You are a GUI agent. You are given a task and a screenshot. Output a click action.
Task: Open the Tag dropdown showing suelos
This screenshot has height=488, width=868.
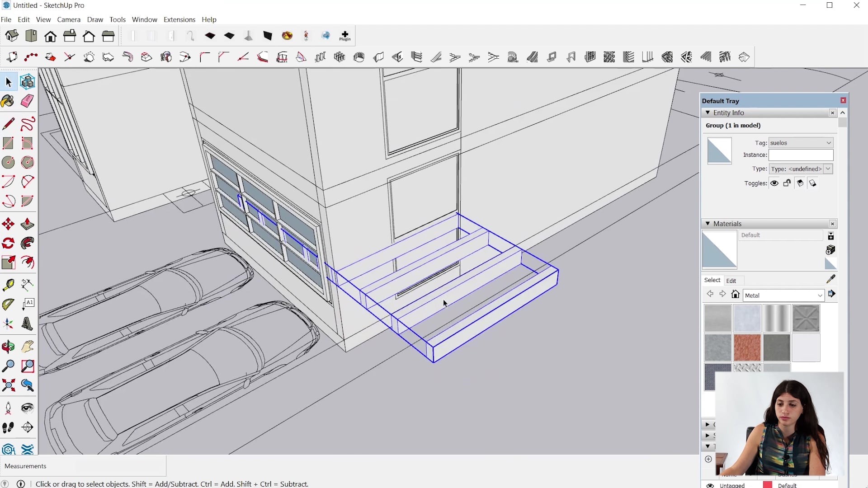828,142
